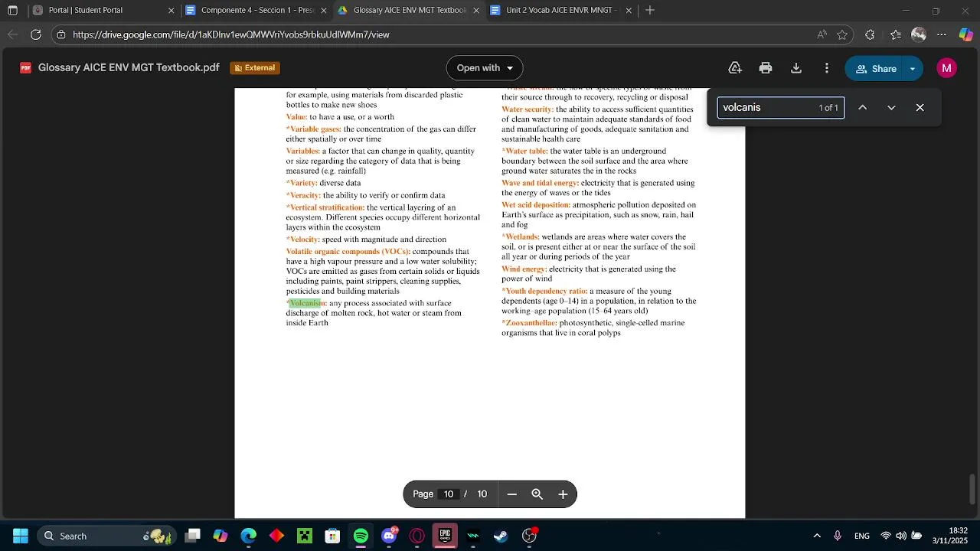Image resolution: width=980 pixels, height=551 pixels.
Task: Add this page to favorites star
Action: (842, 34)
